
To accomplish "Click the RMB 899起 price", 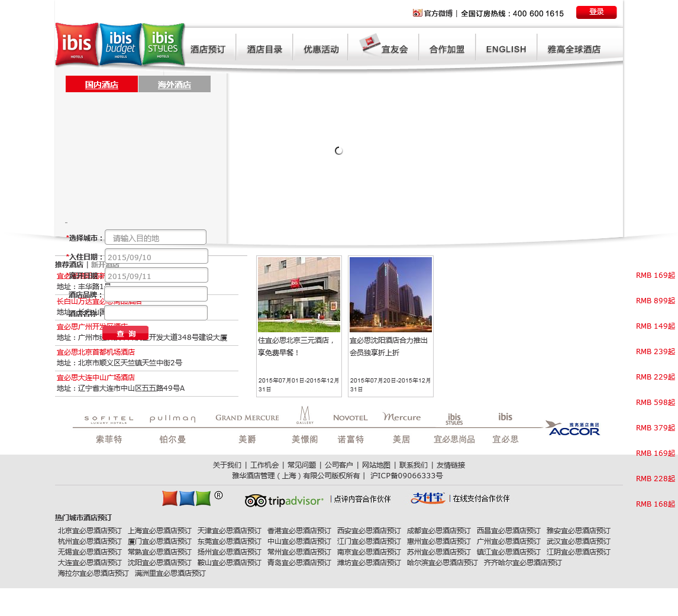I will coord(656,301).
